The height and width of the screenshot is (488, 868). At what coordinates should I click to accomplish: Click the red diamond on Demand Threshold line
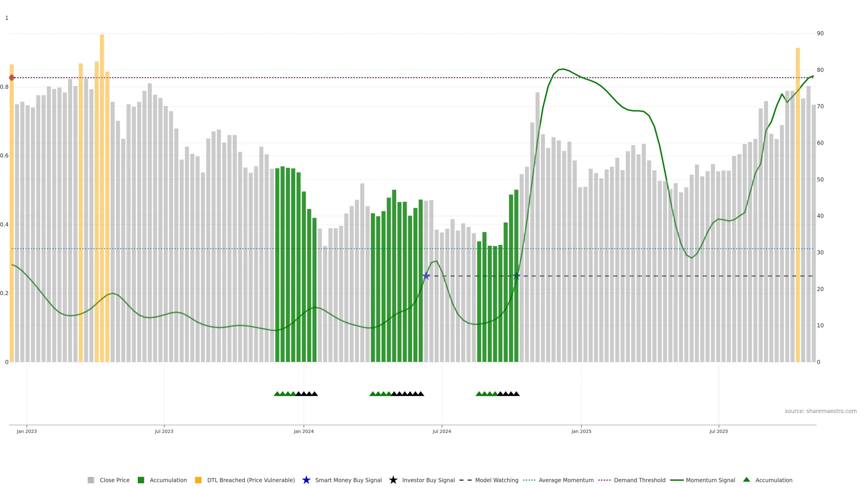(x=12, y=78)
